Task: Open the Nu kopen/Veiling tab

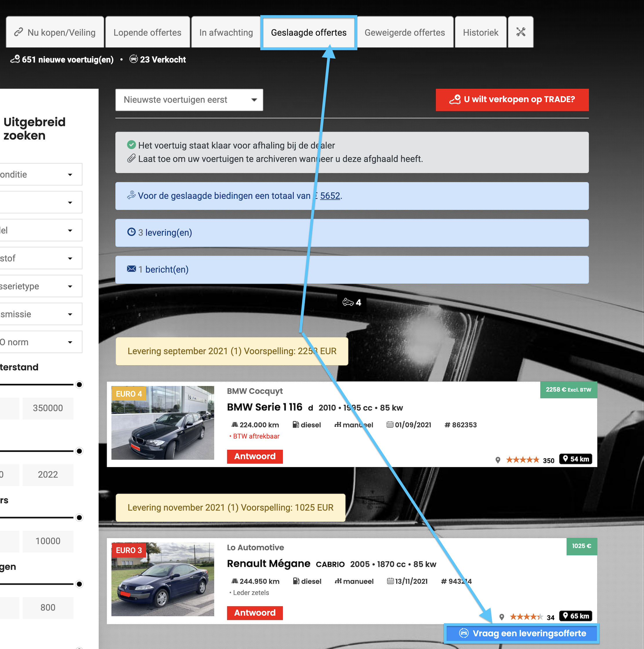Action: click(55, 32)
